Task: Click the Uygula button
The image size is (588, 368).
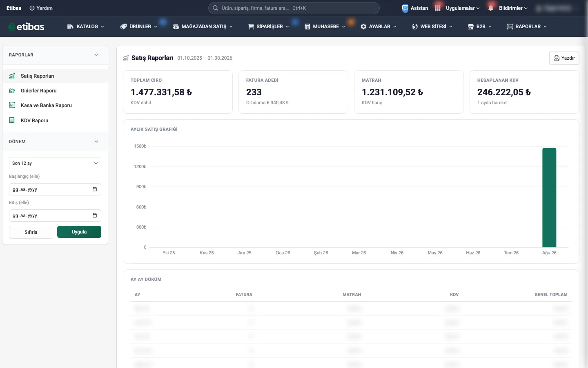Action: point(79,232)
